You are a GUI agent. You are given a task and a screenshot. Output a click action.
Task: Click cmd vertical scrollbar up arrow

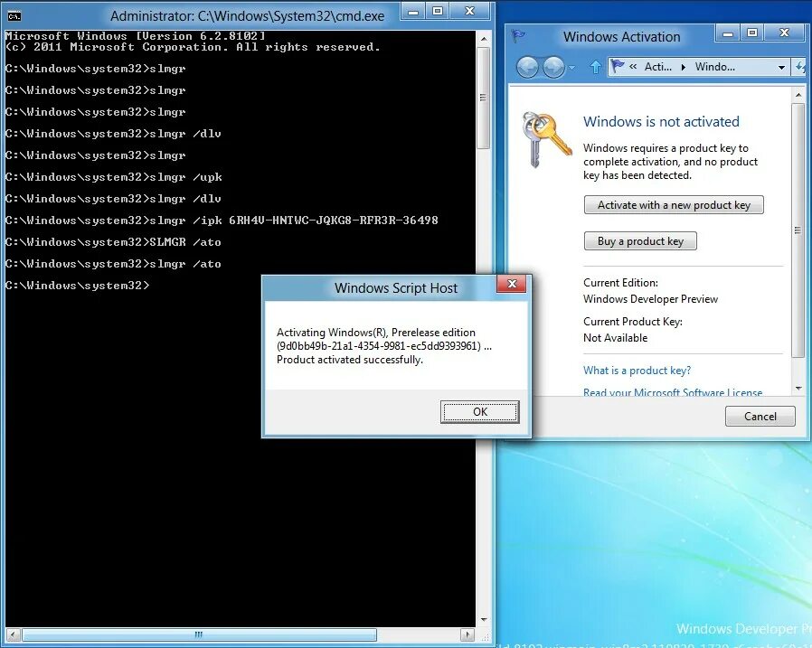[483, 39]
